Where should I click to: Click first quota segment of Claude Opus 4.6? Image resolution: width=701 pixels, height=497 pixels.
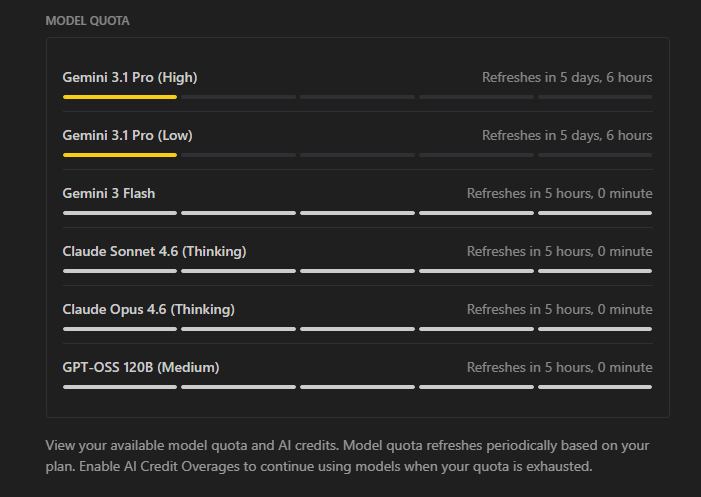tap(120, 329)
